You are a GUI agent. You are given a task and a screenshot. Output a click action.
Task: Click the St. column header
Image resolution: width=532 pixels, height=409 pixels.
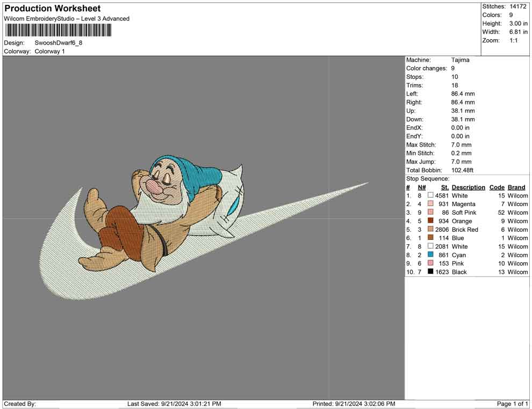point(444,187)
